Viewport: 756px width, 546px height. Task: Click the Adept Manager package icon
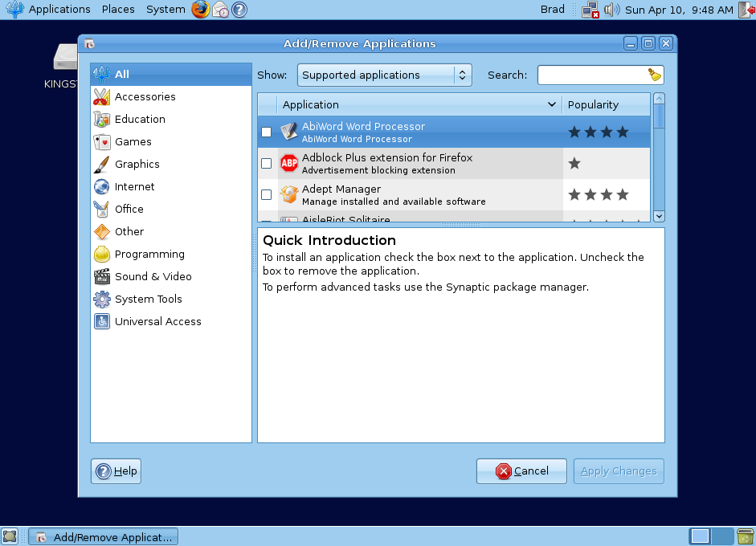click(288, 194)
